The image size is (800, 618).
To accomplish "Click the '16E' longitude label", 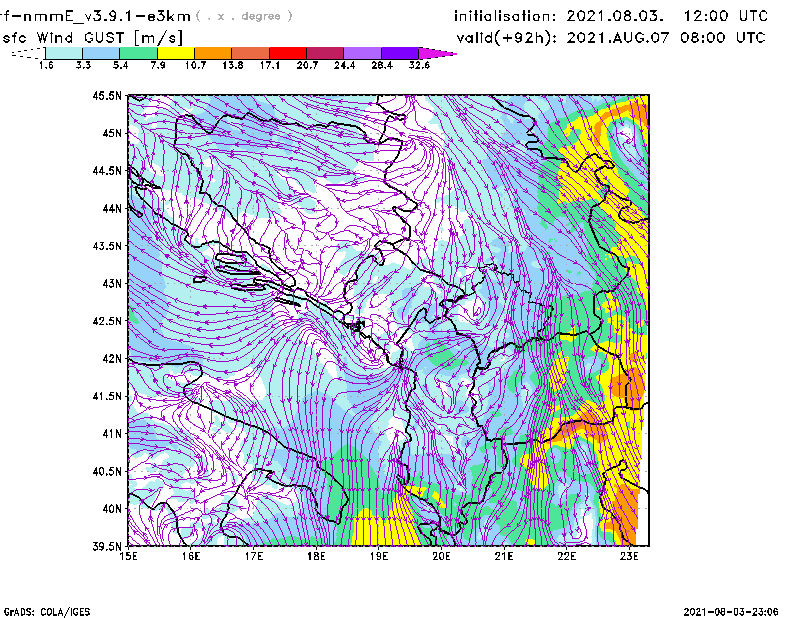I will click(x=191, y=556).
